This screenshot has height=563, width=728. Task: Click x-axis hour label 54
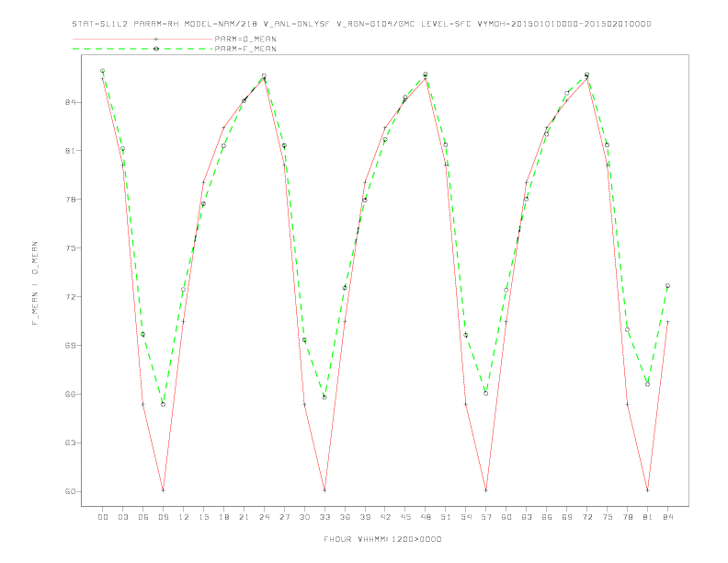[466, 517]
